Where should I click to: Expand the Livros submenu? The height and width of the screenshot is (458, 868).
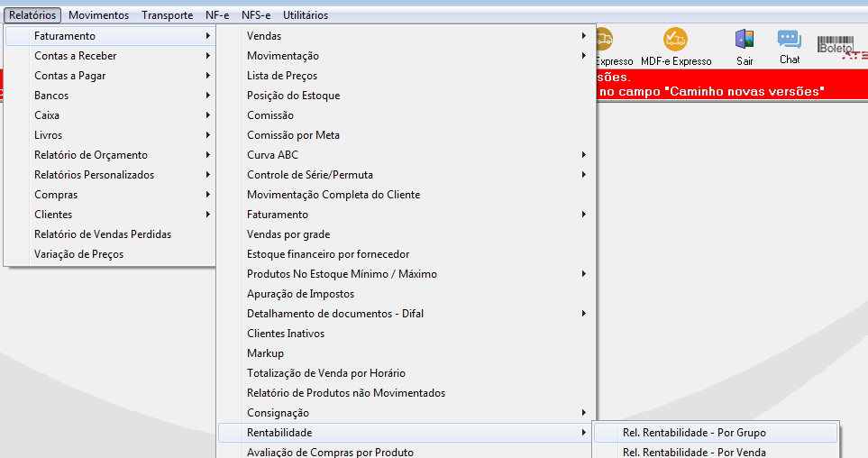(x=110, y=135)
